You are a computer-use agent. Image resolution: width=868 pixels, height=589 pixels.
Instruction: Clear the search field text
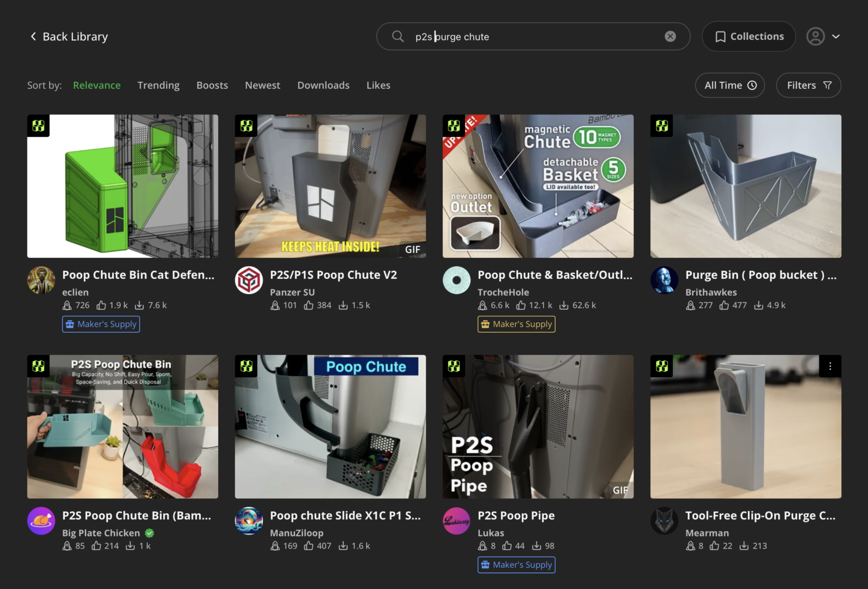pyautogui.click(x=670, y=37)
